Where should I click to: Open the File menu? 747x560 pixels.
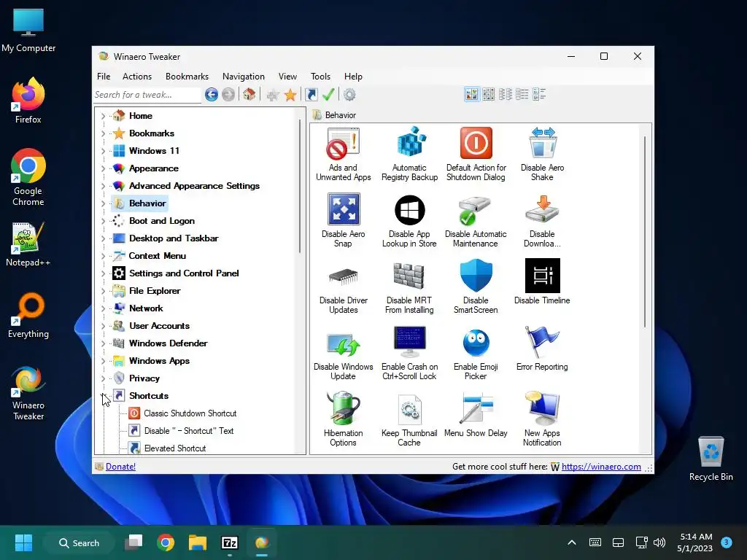tap(104, 76)
